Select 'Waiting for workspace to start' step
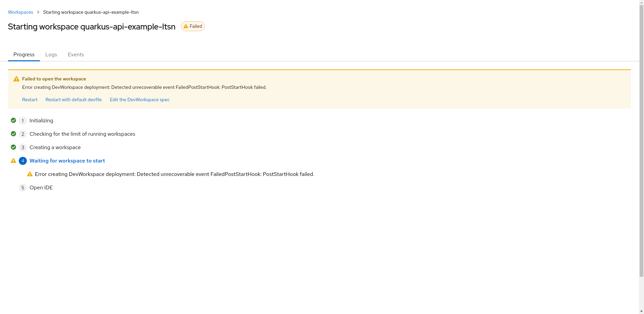644x314 pixels. coord(67,161)
